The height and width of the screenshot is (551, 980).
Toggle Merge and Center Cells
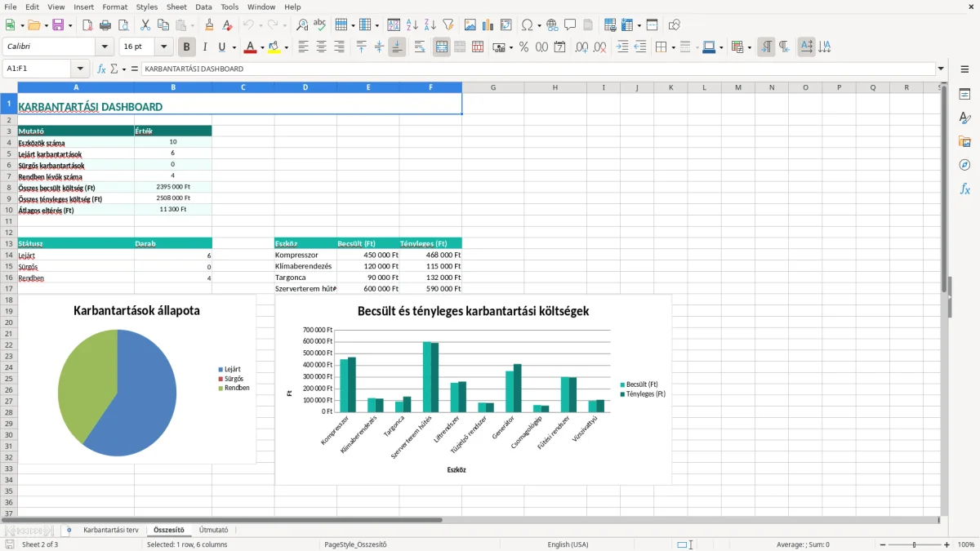[x=442, y=47]
